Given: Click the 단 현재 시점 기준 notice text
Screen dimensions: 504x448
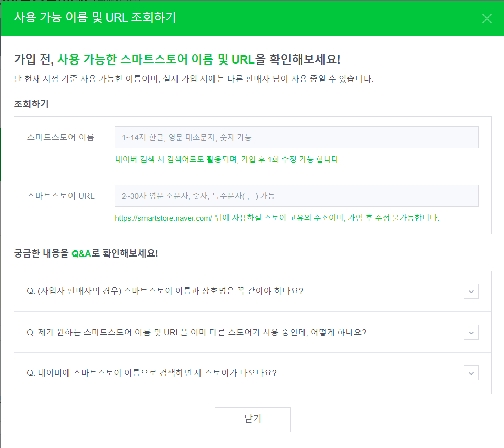Looking at the screenshot, I should click(x=193, y=79).
